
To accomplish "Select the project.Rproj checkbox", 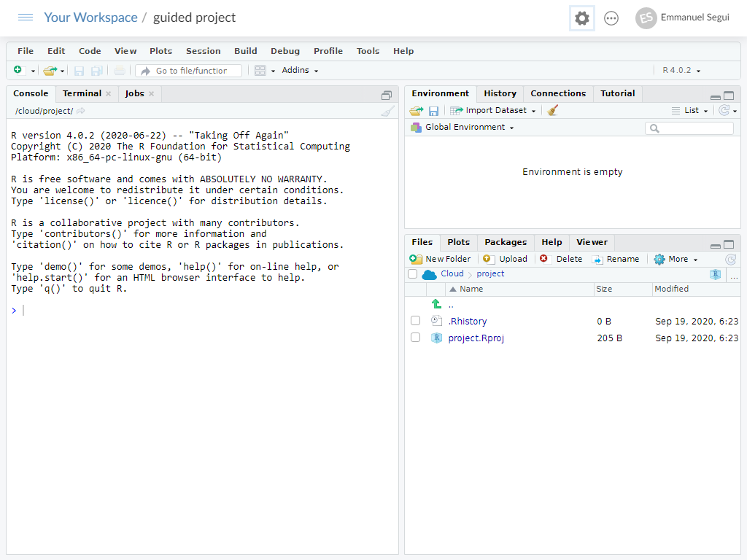I will tap(415, 338).
